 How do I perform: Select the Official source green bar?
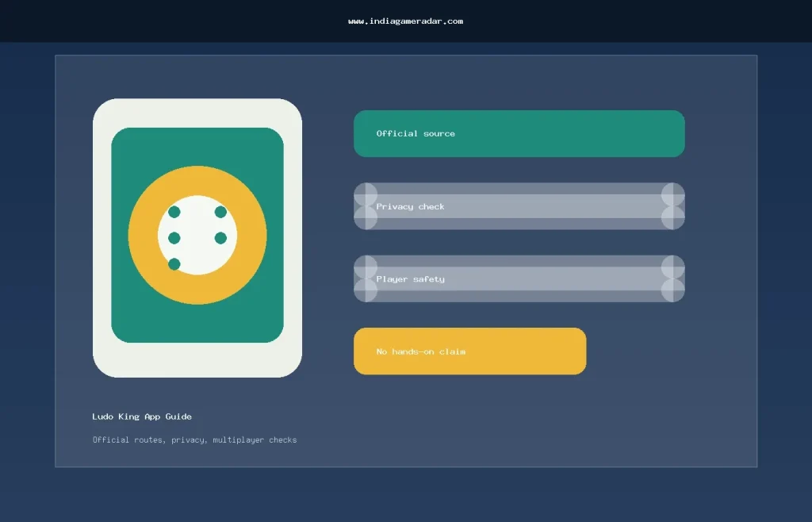[519, 133]
